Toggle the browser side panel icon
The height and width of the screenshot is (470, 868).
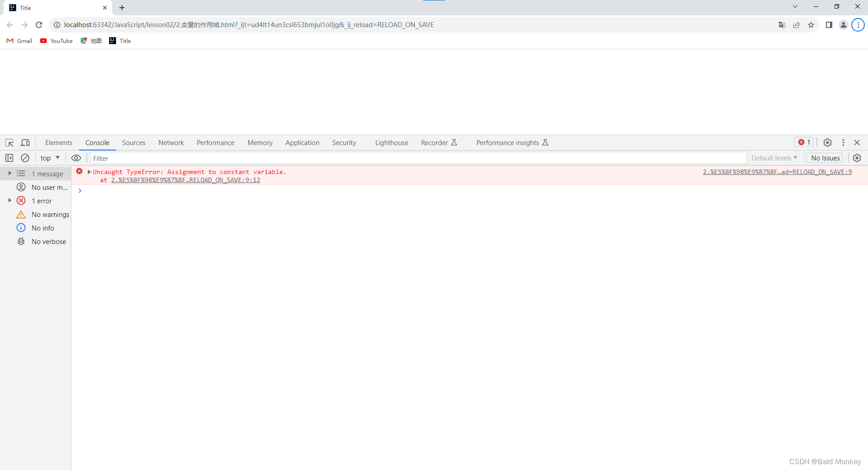click(x=829, y=25)
